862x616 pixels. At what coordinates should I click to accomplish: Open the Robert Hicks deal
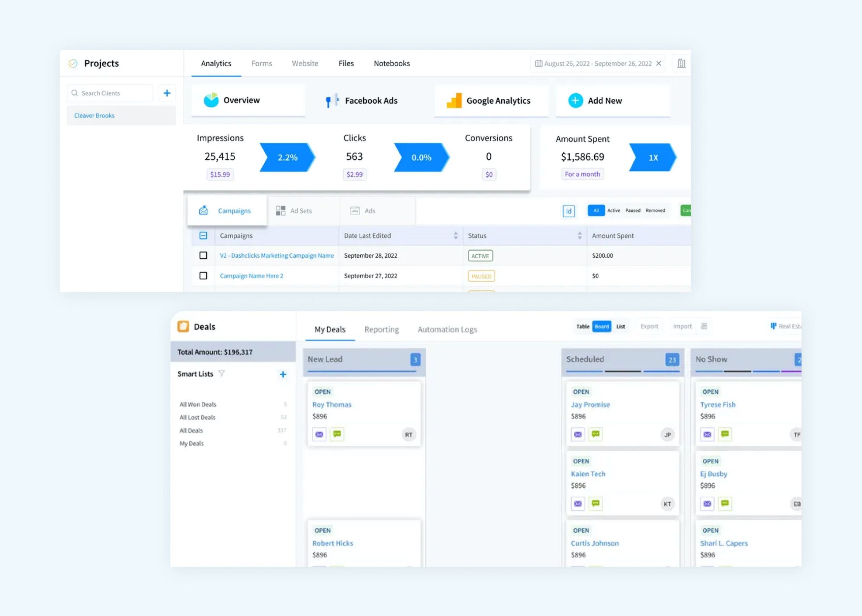333,543
